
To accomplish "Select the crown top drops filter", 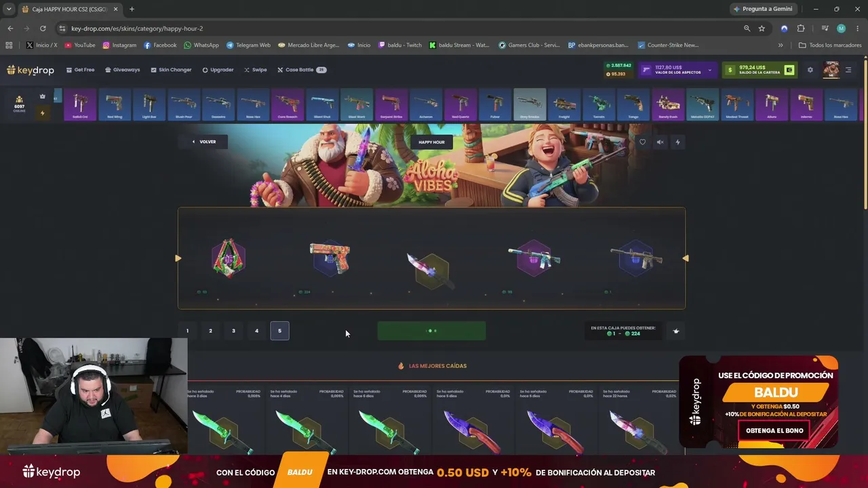I will (42, 97).
